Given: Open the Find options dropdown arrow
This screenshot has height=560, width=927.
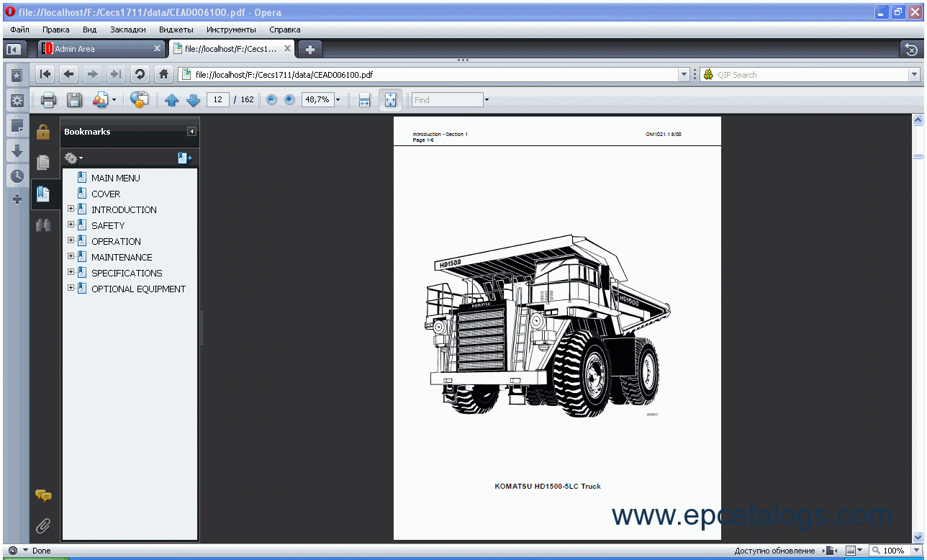Looking at the screenshot, I should (x=487, y=100).
